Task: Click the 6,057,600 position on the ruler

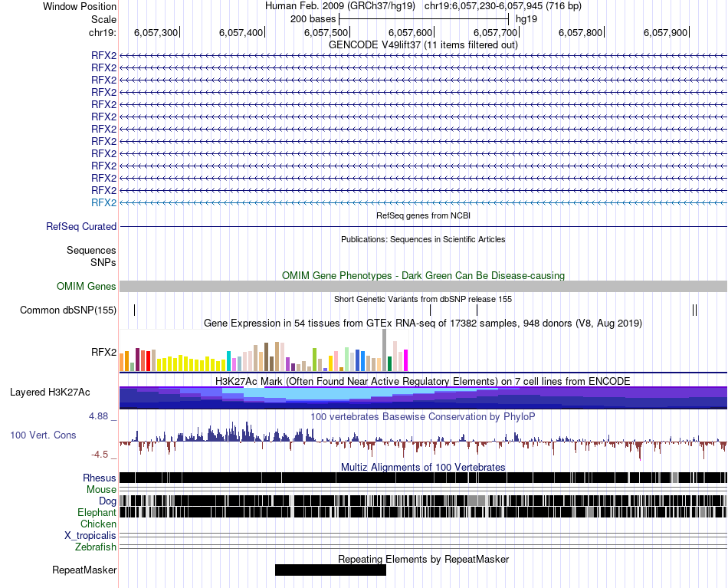Action: 410,33
